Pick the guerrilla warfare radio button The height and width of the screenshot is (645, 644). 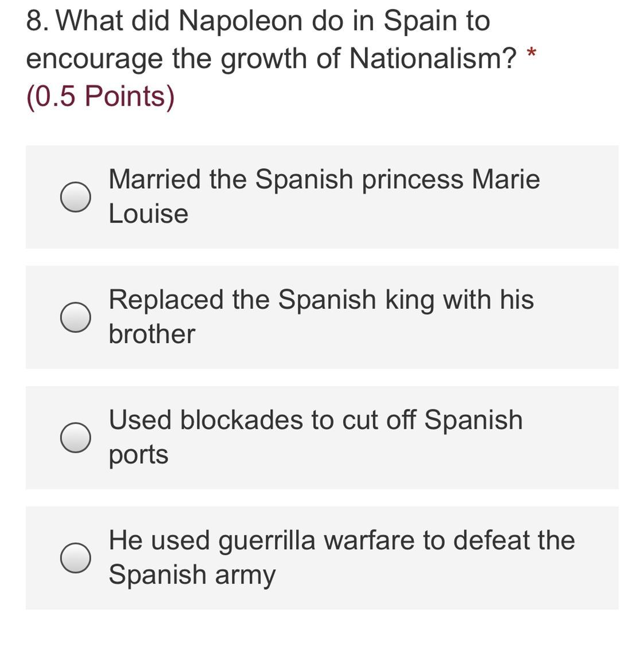tap(76, 558)
